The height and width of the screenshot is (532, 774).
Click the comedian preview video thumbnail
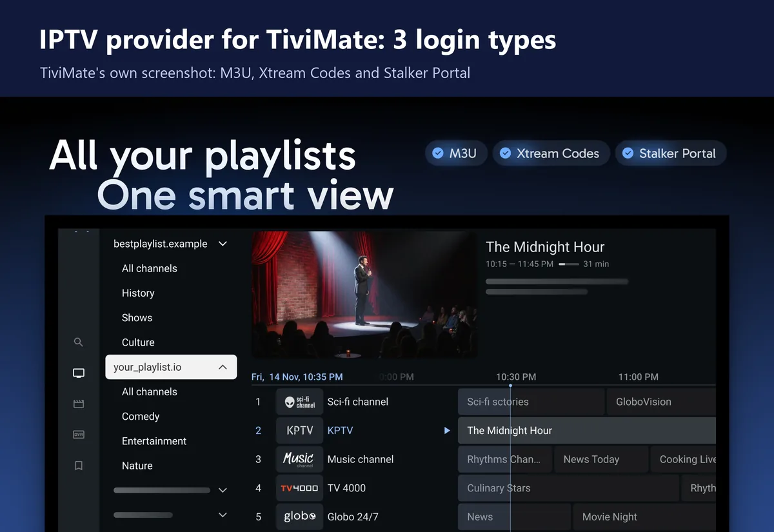[x=364, y=295]
